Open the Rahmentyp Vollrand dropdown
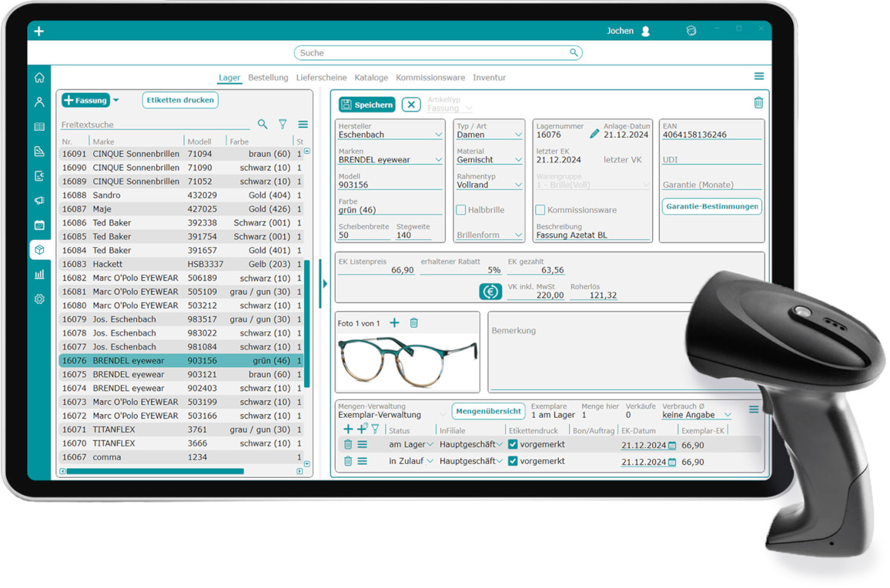 pyautogui.click(x=517, y=185)
